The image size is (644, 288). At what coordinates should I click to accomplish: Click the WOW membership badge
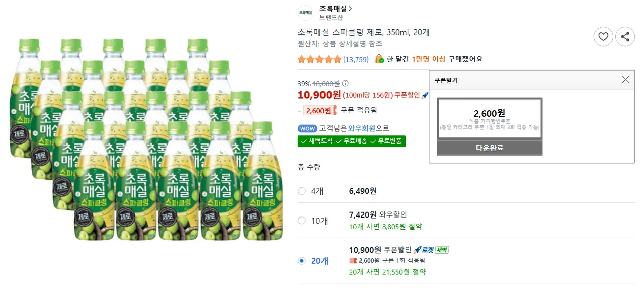tap(307, 128)
